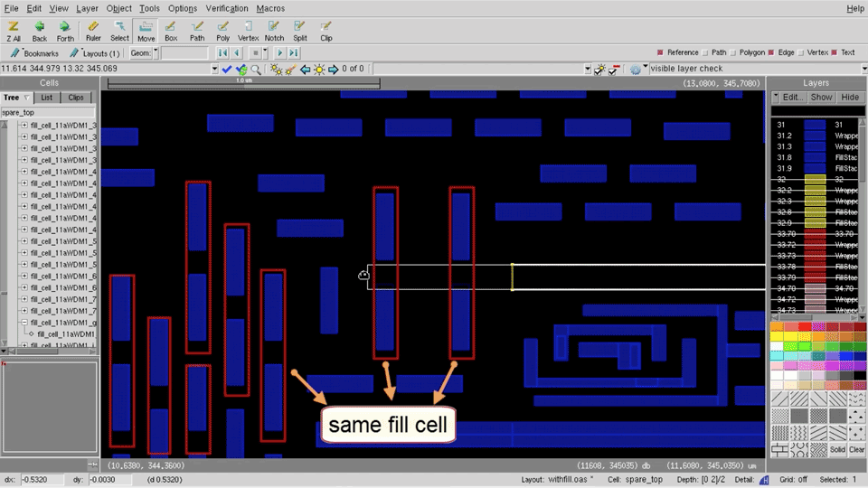The height and width of the screenshot is (488, 868).
Task: Go to next result with right blue arrow
Action: pos(334,70)
